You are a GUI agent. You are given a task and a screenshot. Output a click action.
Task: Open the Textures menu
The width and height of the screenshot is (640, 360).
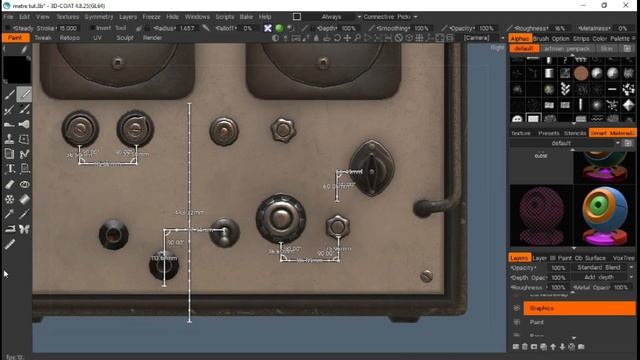(x=68, y=17)
